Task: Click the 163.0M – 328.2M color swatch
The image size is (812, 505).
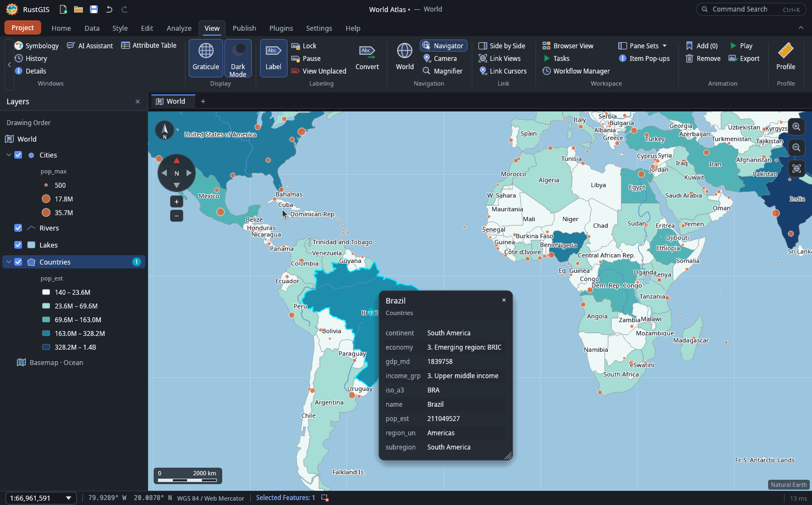Action: point(46,333)
